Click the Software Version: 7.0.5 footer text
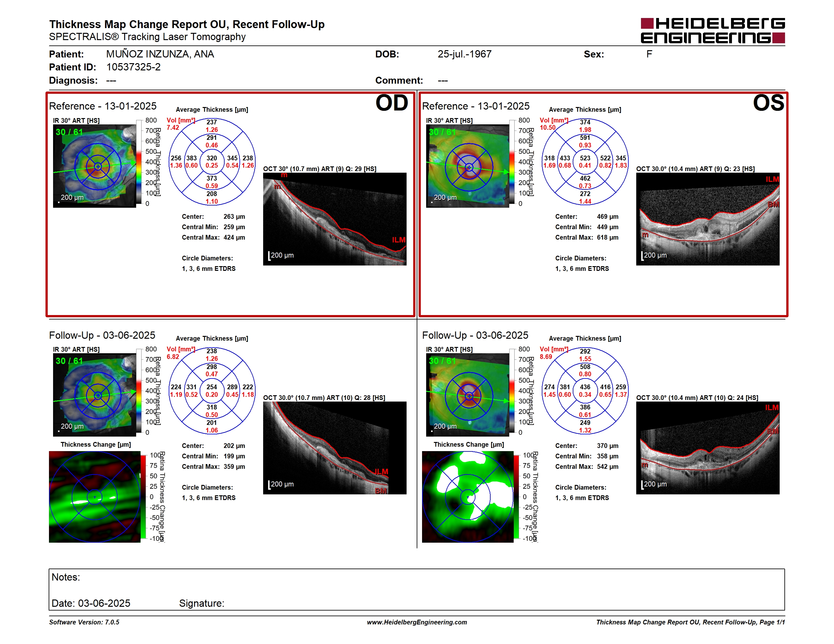The image size is (834, 644). click(84, 622)
